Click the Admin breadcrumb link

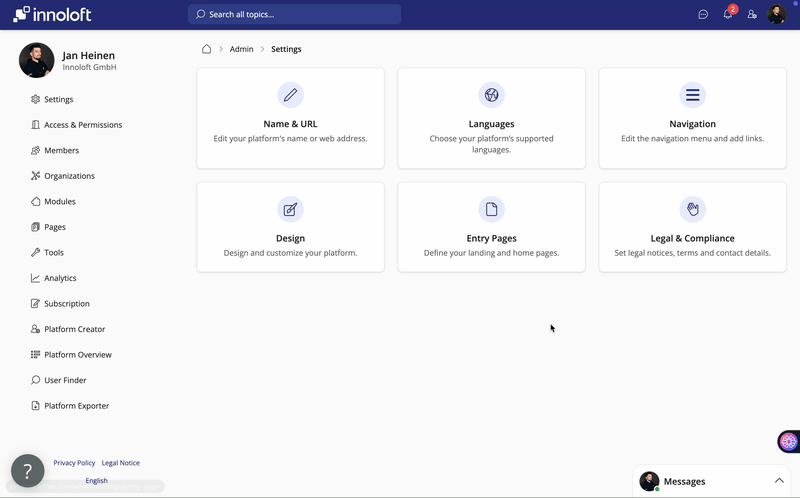tap(241, 49)
